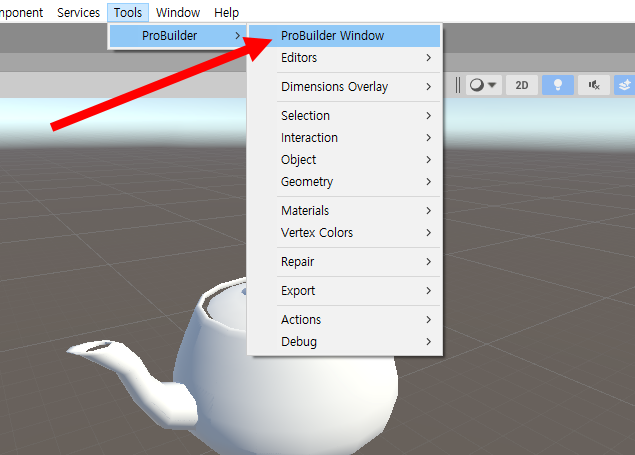This screenshot has height=455, width=635.
Task: Expand the Interaction submenu
Action: pos(344,138)
